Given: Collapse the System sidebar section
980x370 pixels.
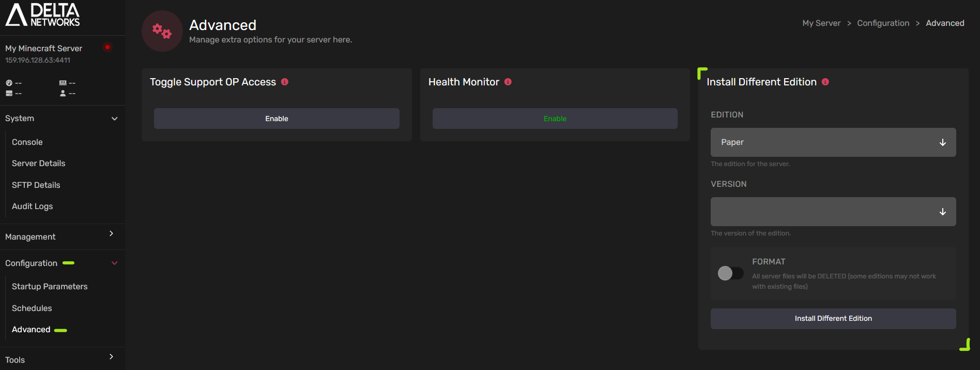Looking at the screenshot, I should pyautogui.click(x=62, y=119).
